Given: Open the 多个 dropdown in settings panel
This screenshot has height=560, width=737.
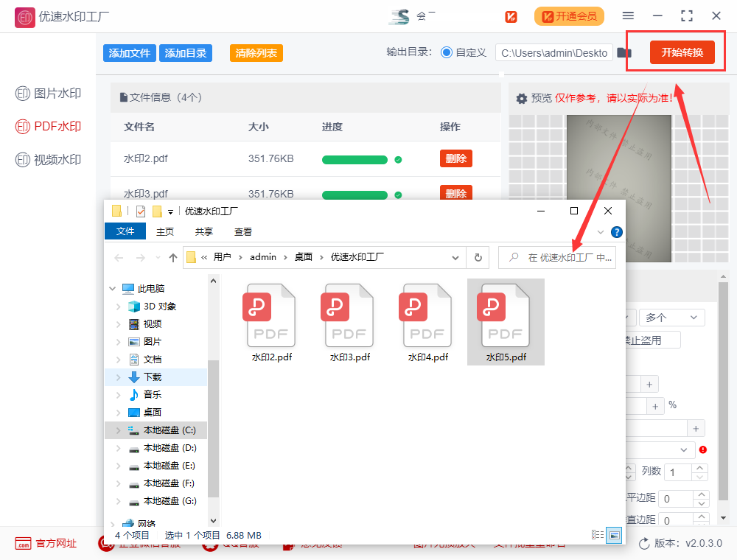Looking at the screenshot, I should pos(671,318).
